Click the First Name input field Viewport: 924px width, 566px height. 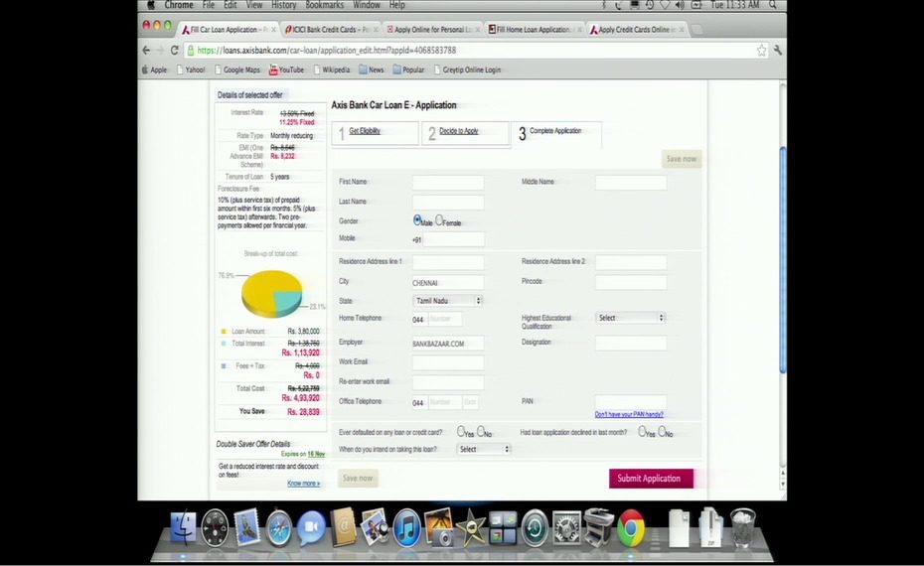(447, 183)
